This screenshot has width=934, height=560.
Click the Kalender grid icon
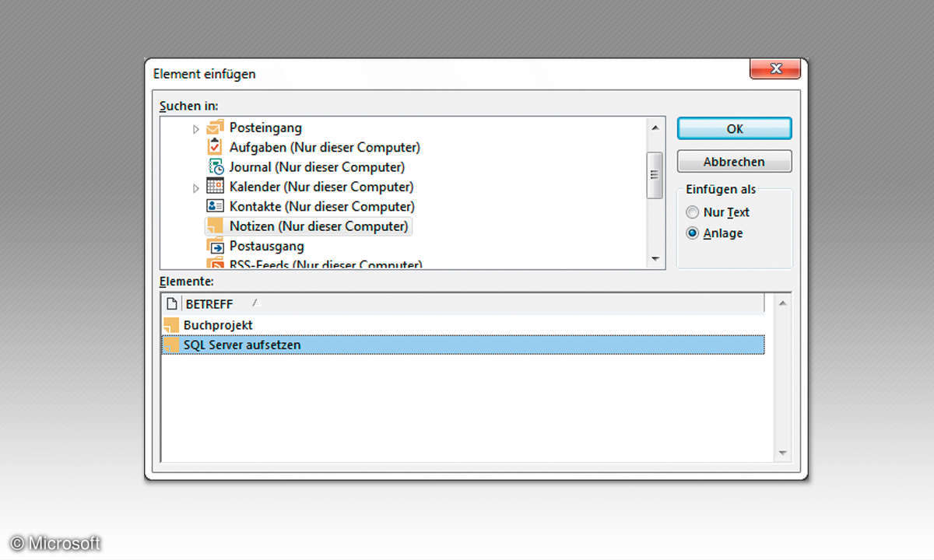pyautogui.click(x=215, y=187)
